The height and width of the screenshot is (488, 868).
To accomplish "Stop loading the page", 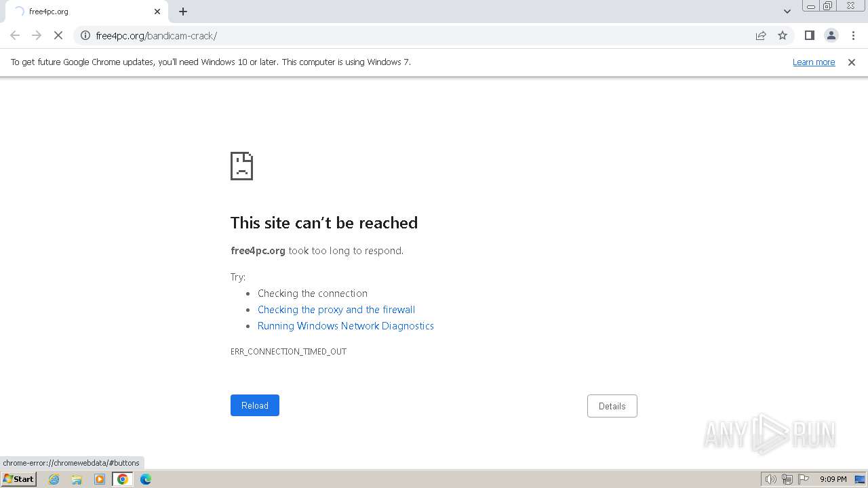I will (58, 35).
